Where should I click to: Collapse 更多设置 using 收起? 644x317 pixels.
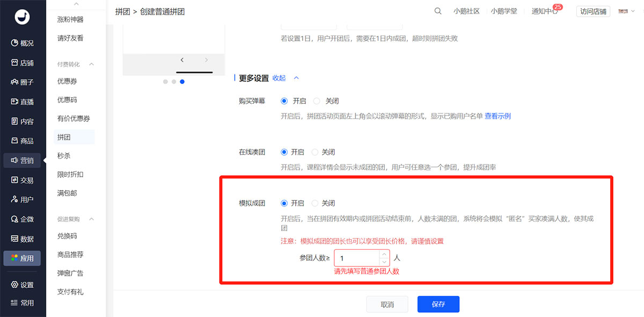point(279,78)
